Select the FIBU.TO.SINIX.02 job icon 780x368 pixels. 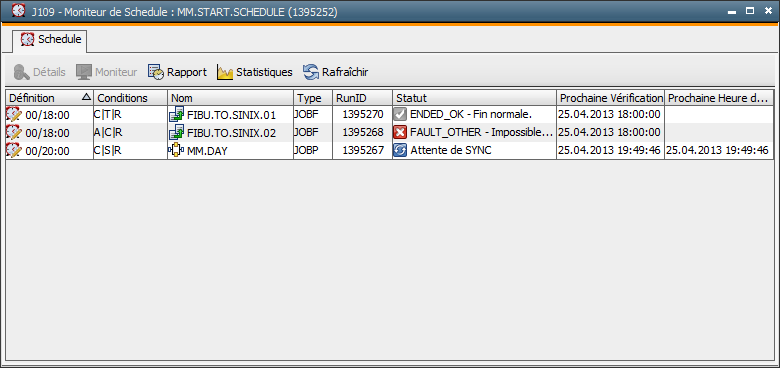click(x=177, y=133)
